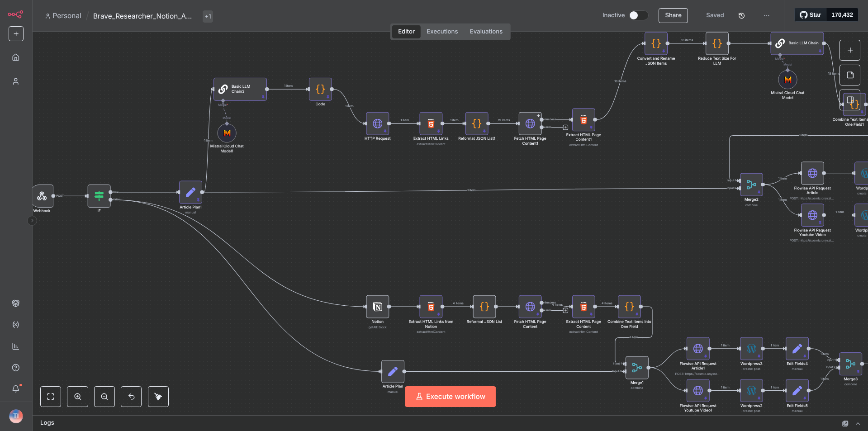Expand the Logs panel chevron

[858, 423]
